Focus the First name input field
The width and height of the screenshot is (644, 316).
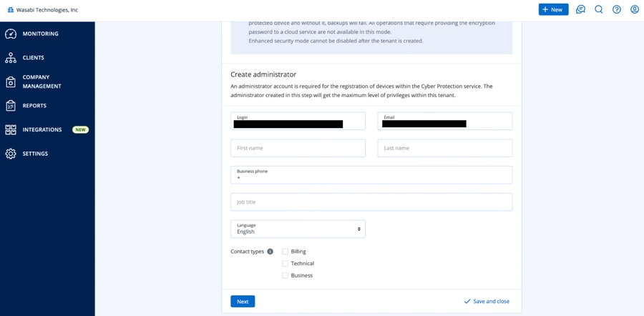point(298,148)
